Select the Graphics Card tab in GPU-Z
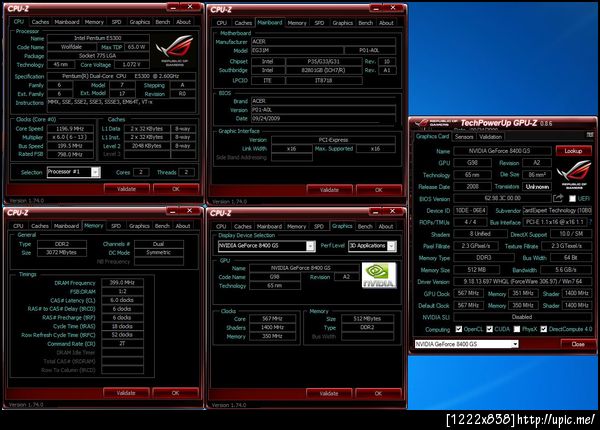 [432, 136]
